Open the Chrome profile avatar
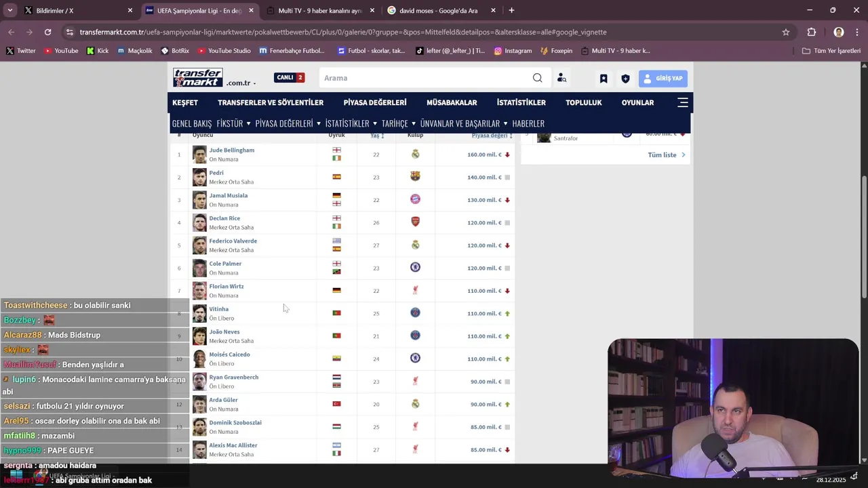The height and width of the screenshot is (488, 868). (x=839, y=32)
